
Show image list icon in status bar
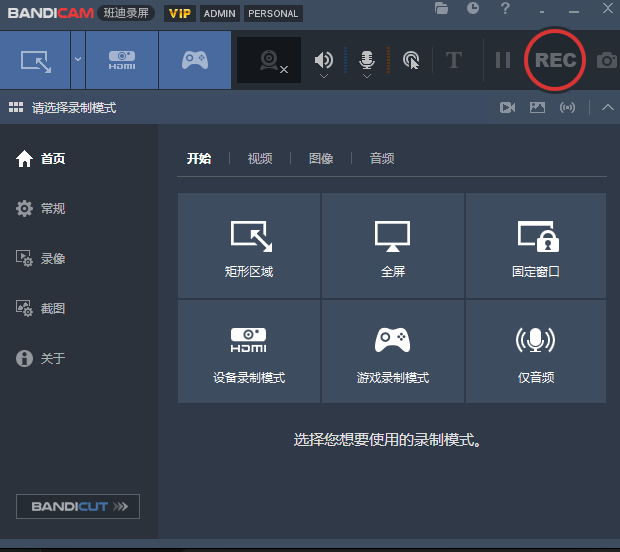537,107
